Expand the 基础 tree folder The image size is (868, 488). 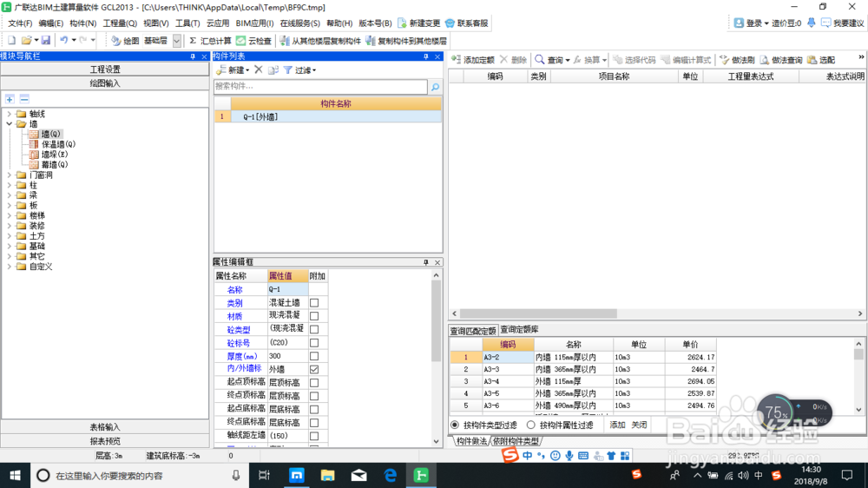pyautogui.click(x=9, y=246)
